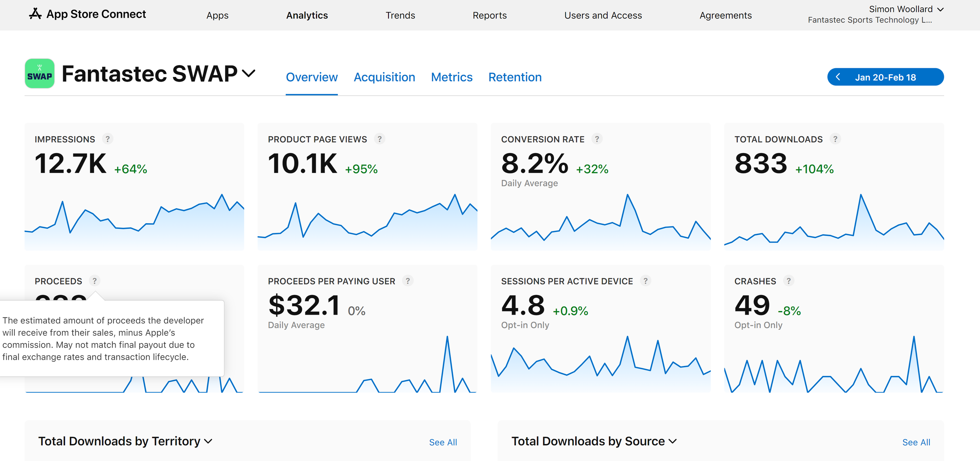Image resolution: width=980 pixels, height=461 pixels.
Task: Click the -8% crashes change label
Action: pyautogui.click(x=789, y=311)
